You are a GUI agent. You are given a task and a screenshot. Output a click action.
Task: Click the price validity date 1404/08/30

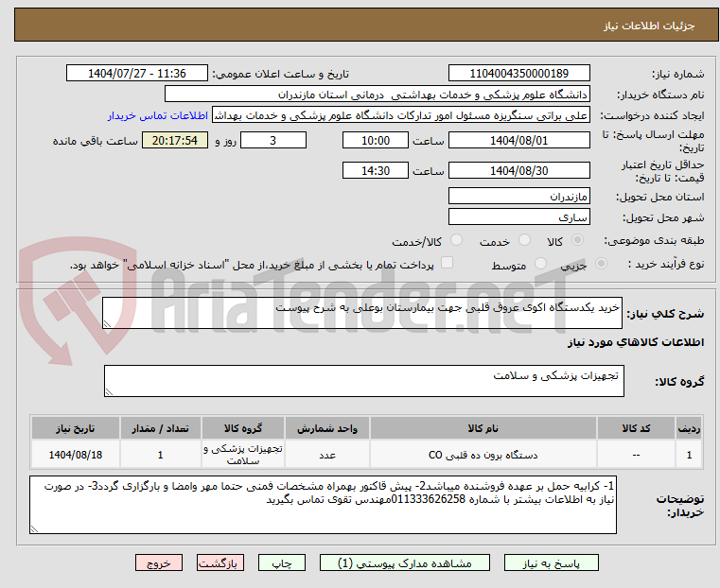pos(518,170)
